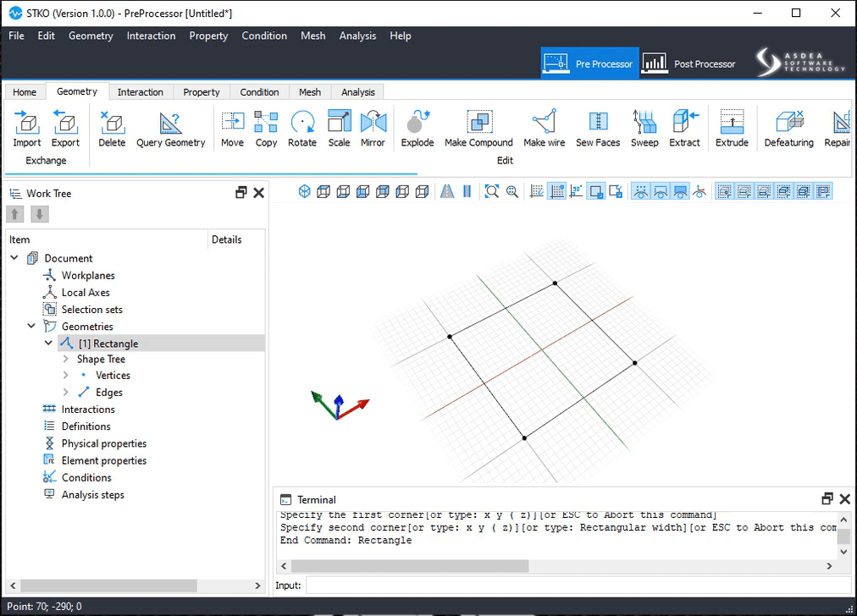The height and width of the screenshot is (616, 857).
Task: Float the Work Tree panel
Action: [x=241, y=193]
